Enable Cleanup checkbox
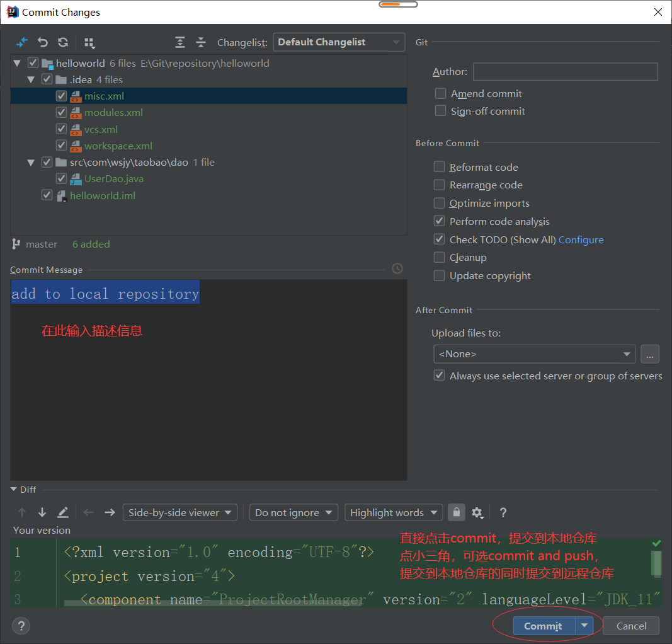 [x=439, y=257]
